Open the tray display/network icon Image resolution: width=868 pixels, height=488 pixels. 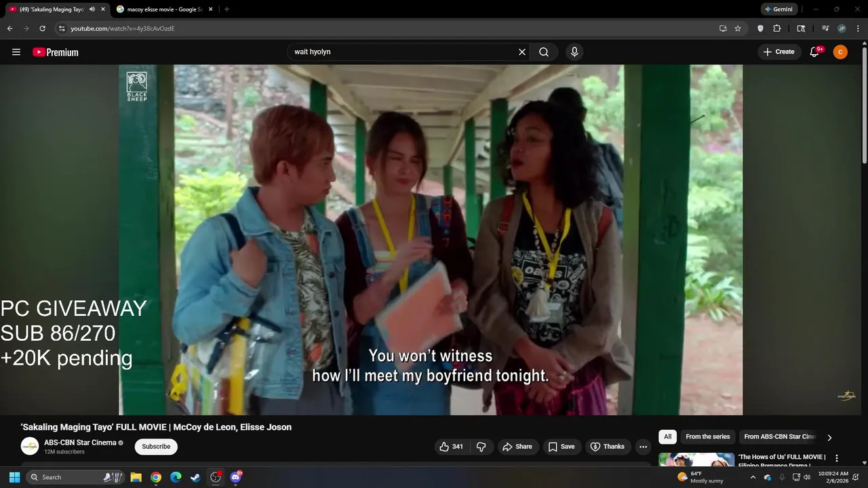click(x=796, y=477)
